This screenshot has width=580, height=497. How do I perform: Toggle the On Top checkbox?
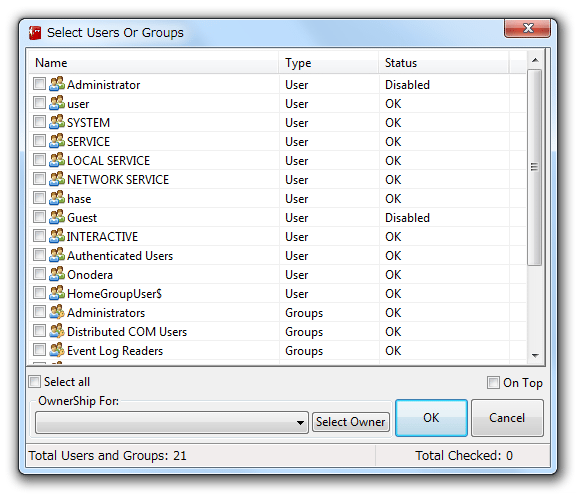493,382
